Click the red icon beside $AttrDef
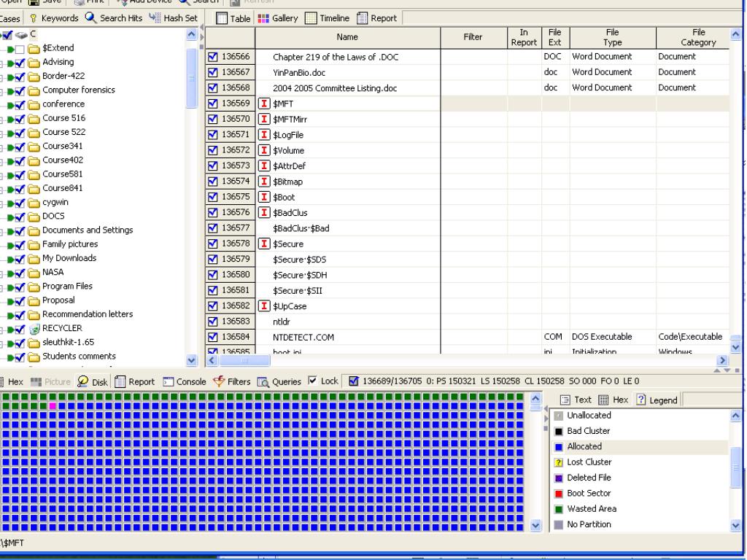Viewport: 747px width, 560px height. point(264,166)
